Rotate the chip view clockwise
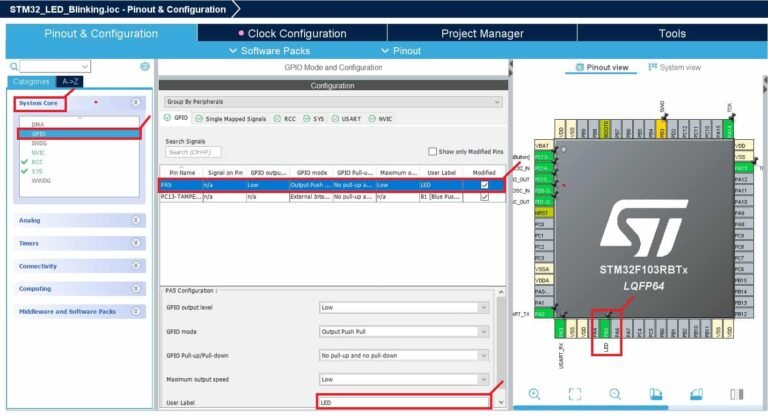This screenshot has width=768, height=417. click(656, 395)
